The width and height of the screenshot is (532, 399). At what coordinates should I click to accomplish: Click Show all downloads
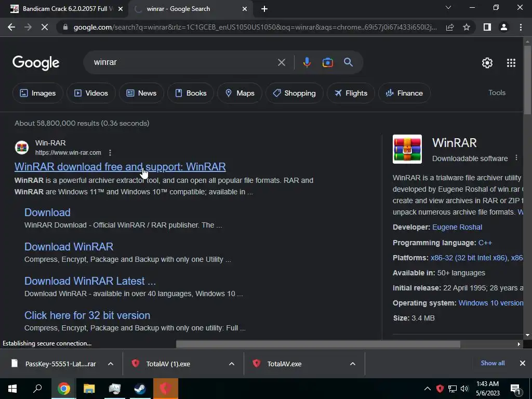[x=493, y=363]
